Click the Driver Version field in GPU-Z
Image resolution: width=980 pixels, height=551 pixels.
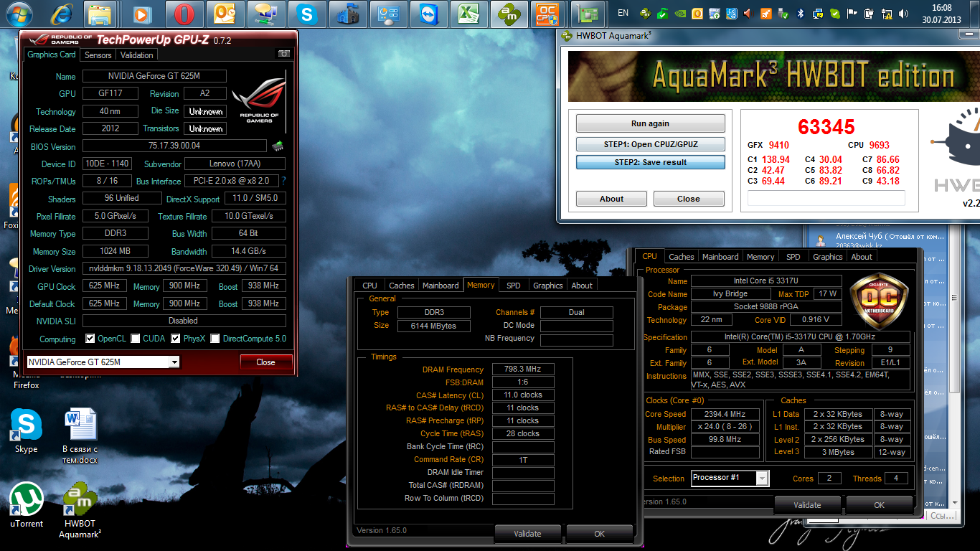coord(184,268)
